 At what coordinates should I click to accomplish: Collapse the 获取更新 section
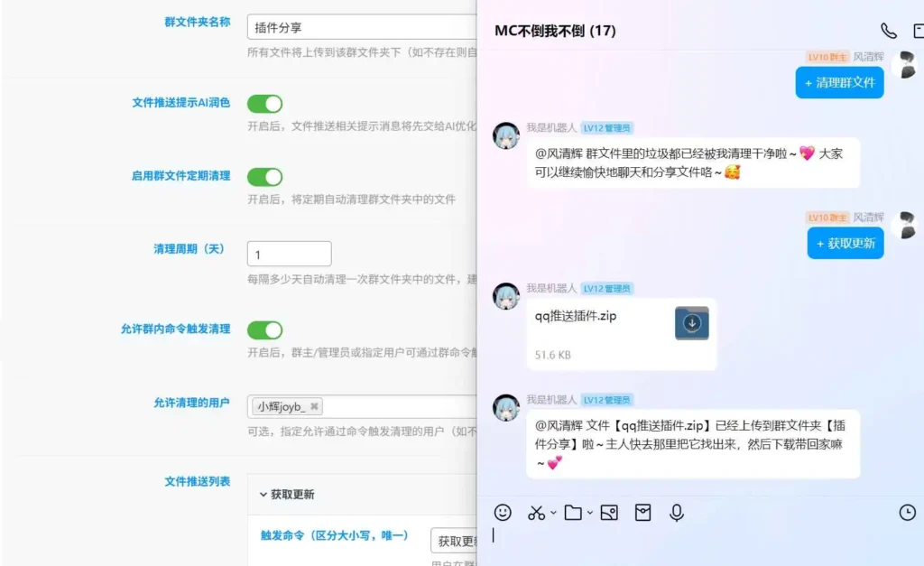coord(287,494)
